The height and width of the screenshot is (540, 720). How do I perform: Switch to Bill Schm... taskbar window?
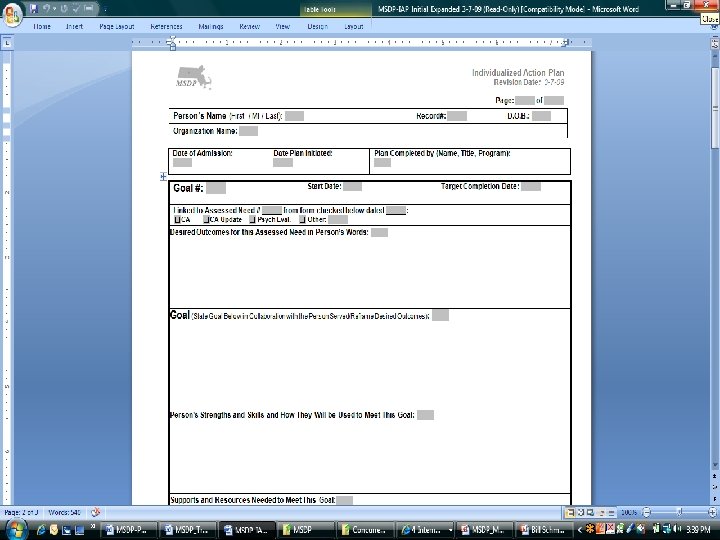tap(544, 530)
